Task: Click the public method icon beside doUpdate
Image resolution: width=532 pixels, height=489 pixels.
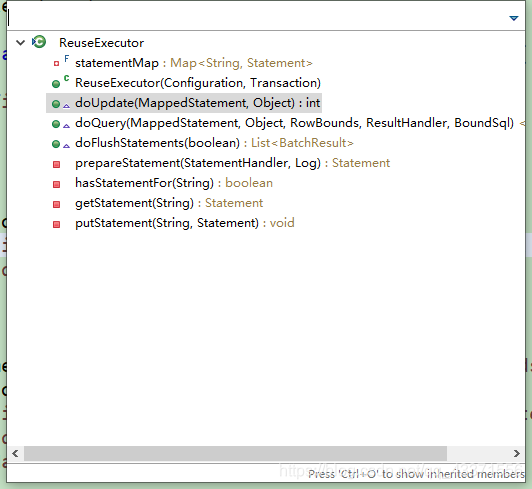Action: click(56, 104)
